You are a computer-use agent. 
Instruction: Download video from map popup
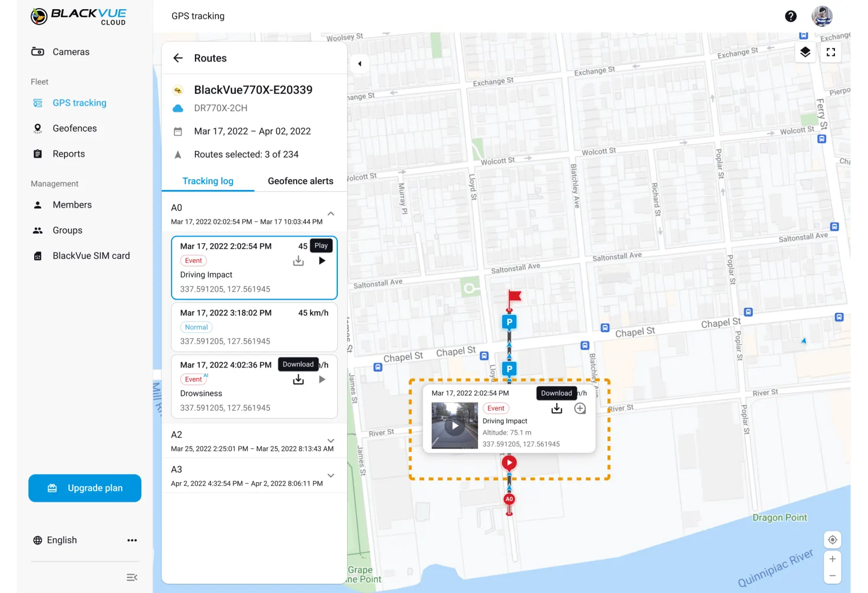pyautogui.click(x=557, y=408)
